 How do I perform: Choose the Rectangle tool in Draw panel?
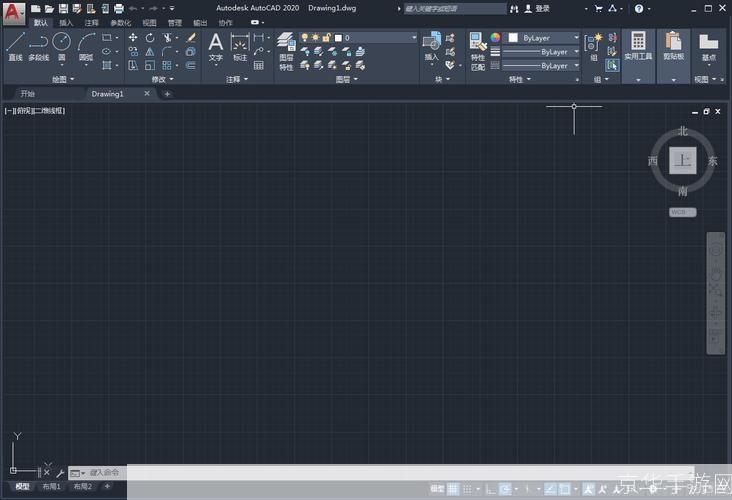[107, 38]
